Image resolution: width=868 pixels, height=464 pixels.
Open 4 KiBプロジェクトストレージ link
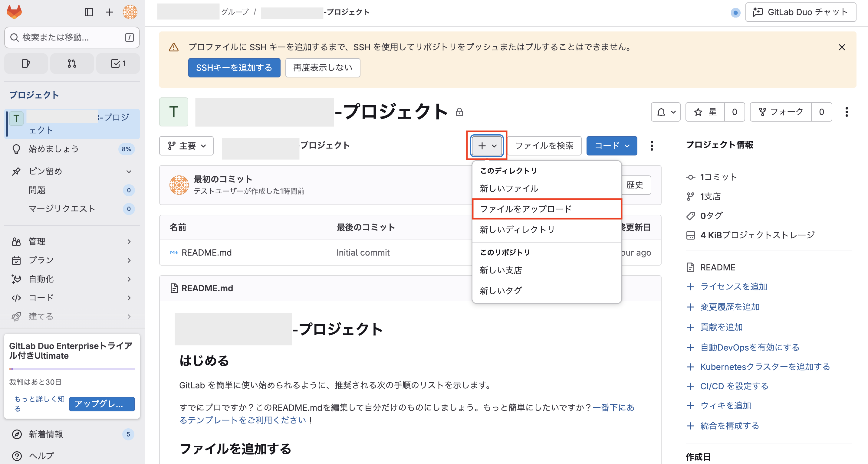(750, 235)
